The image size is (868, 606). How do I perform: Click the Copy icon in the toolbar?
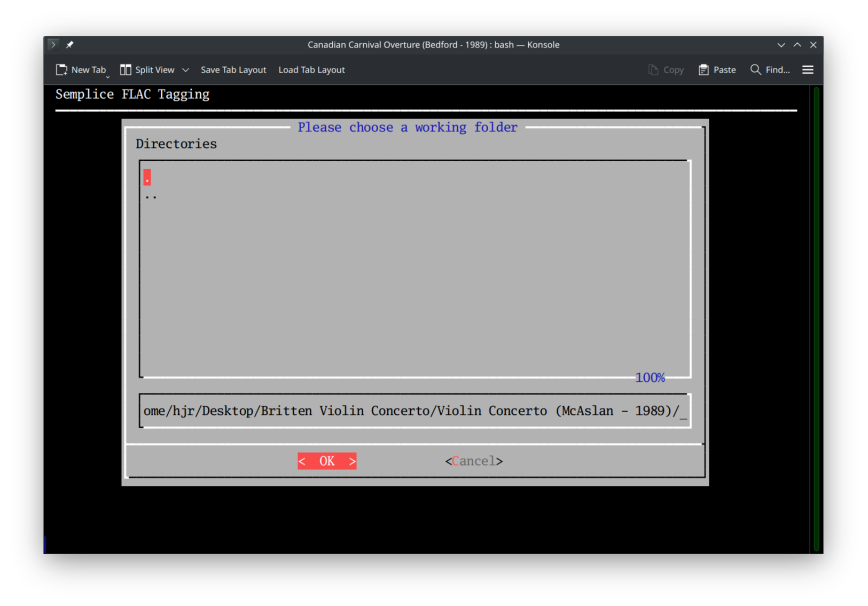coord(653,69)
